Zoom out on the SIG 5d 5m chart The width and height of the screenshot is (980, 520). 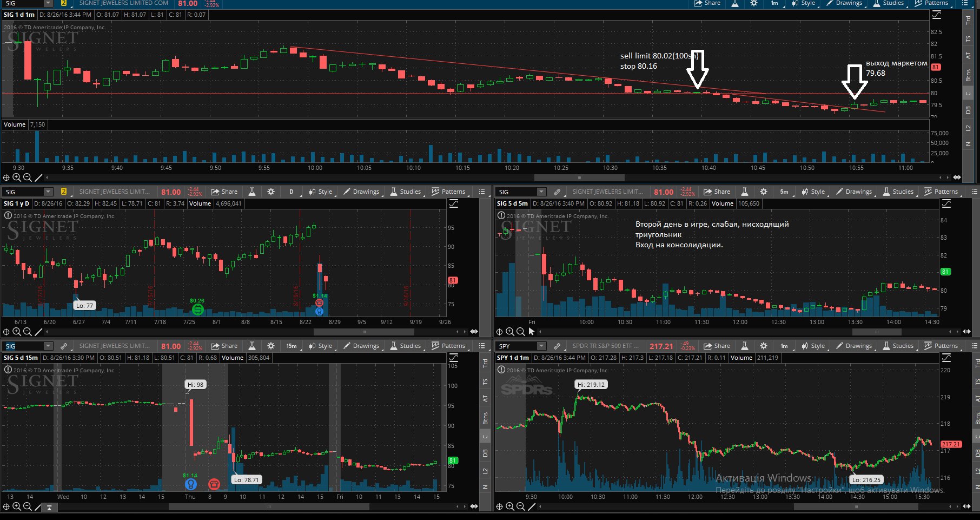tap(521, 332)
